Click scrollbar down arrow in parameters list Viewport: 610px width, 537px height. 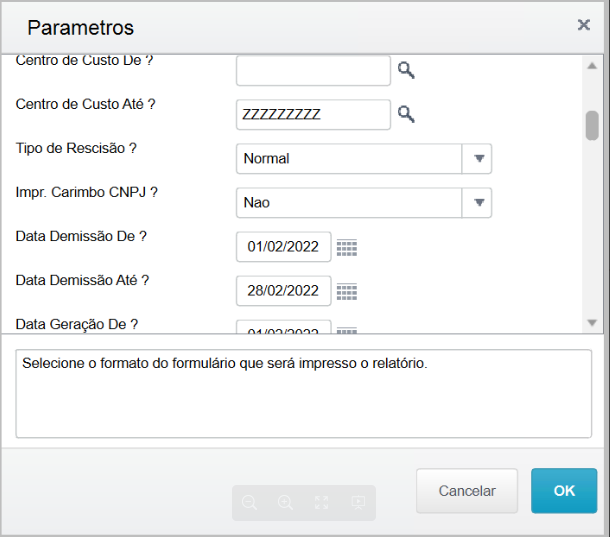pyautogui.click(x=592, y=323)
